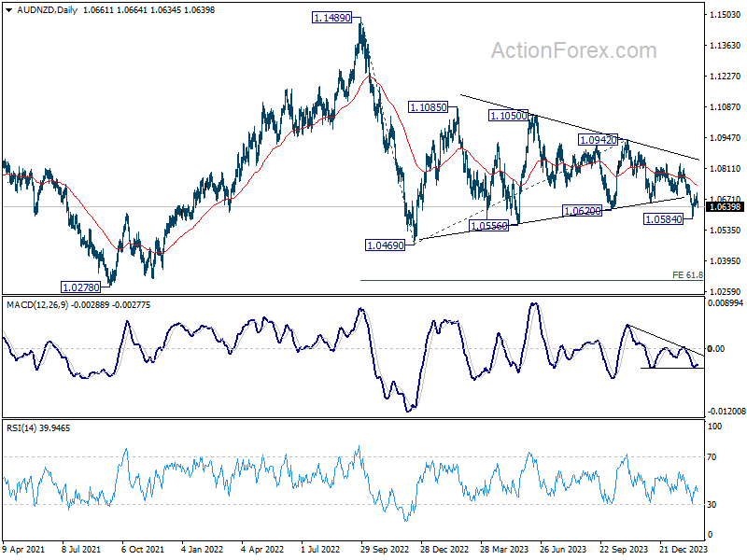Select the 1.10500 price label
The height and width of the screenshot is (560, 747).
tap(509, 116)
